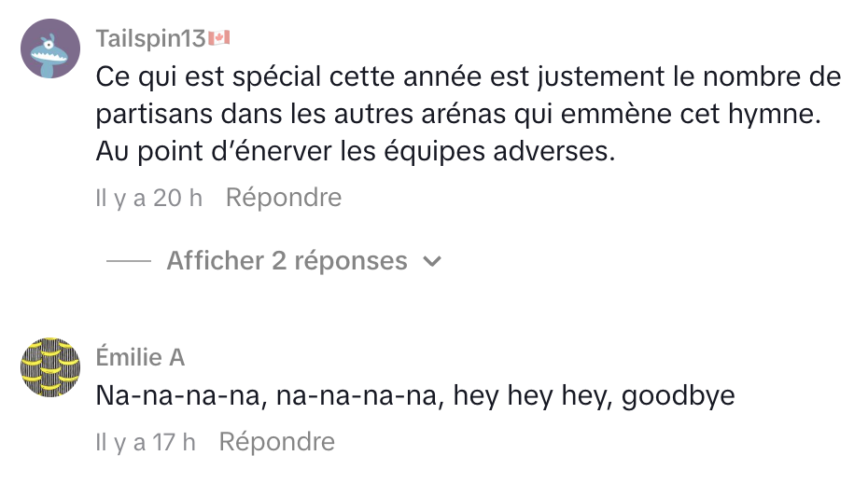
Task: Reply to Tailspin13's comment with Répondre
Action: tap(284, 198)
